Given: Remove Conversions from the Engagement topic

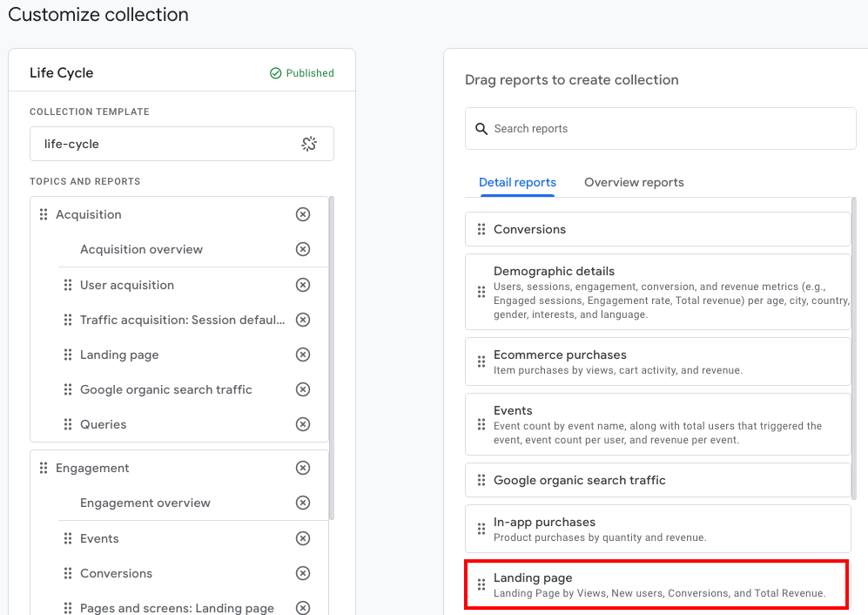Looking at the screenshot, I should 303,573.
